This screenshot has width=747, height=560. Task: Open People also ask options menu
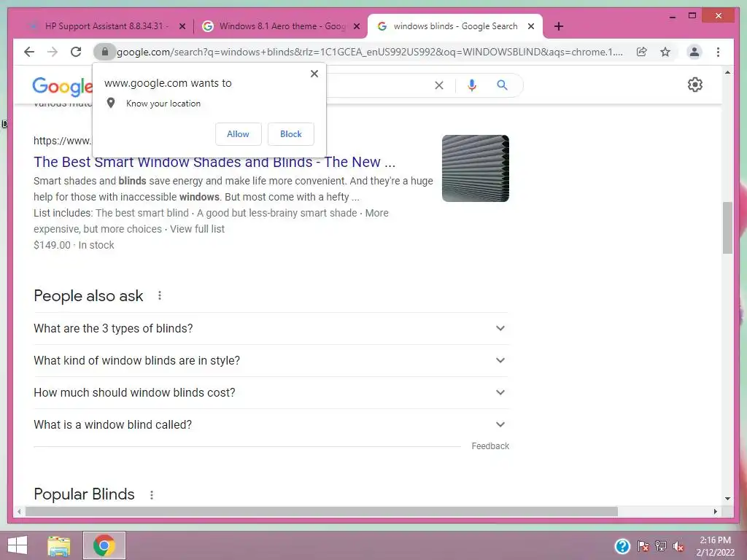point(160,296)
